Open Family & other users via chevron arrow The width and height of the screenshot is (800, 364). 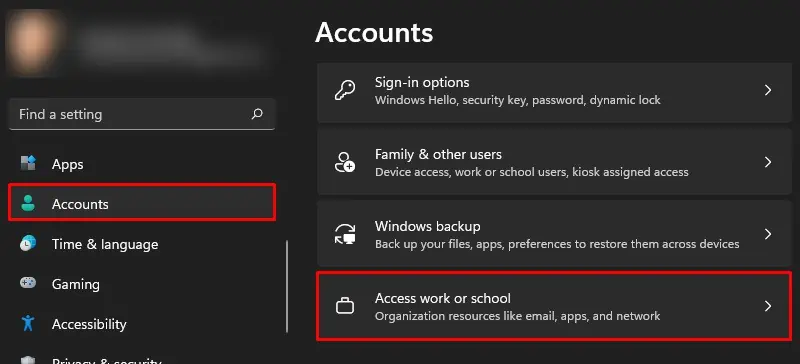click(x=767, y=162)
